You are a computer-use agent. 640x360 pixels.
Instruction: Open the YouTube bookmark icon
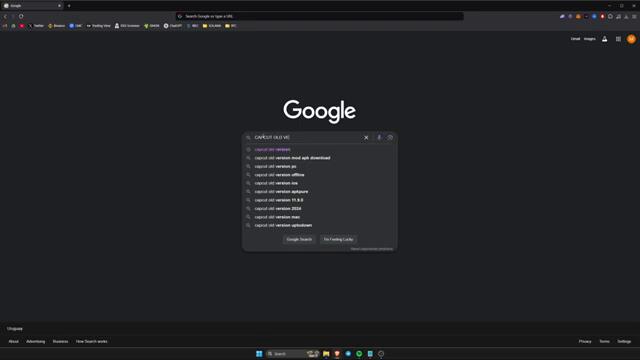pyautogui.click(x=21, y=26)
